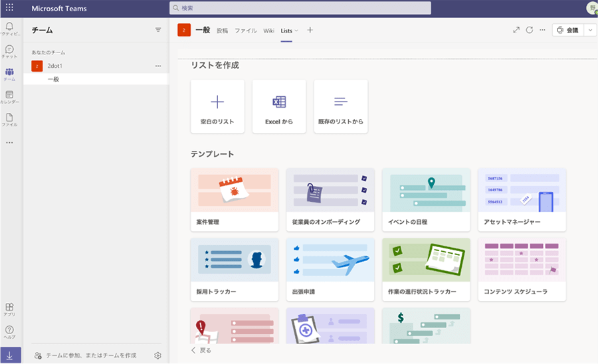
Task: Open more options for 2dot1 team
Action: 158,66
